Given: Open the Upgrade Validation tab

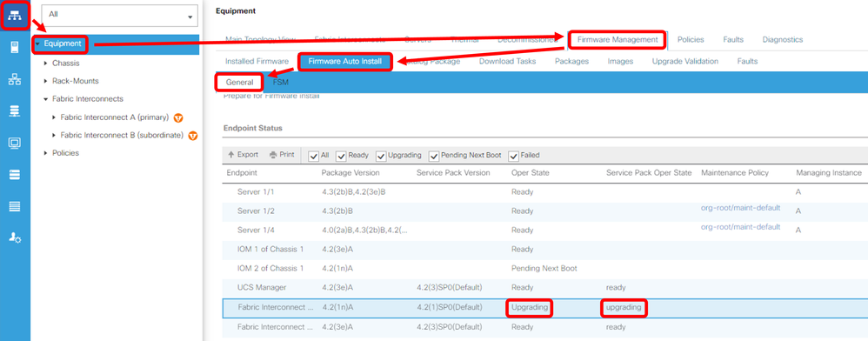Looking at the screenshot, I should [x=684, y=62].
